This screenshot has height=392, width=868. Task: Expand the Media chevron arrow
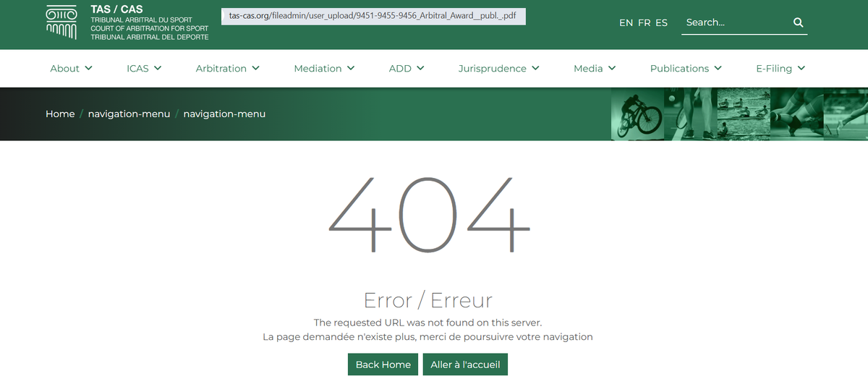pyautogui.click(x=612, y=69)
